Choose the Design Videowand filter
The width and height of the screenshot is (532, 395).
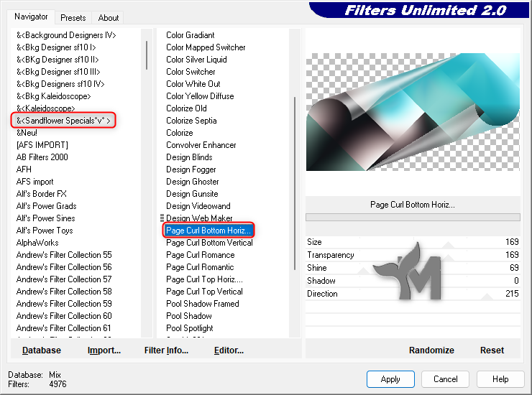point(198,206)
